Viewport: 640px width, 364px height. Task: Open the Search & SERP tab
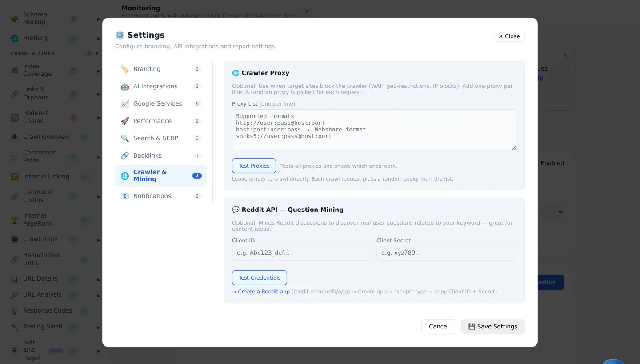tap(161, 138)
